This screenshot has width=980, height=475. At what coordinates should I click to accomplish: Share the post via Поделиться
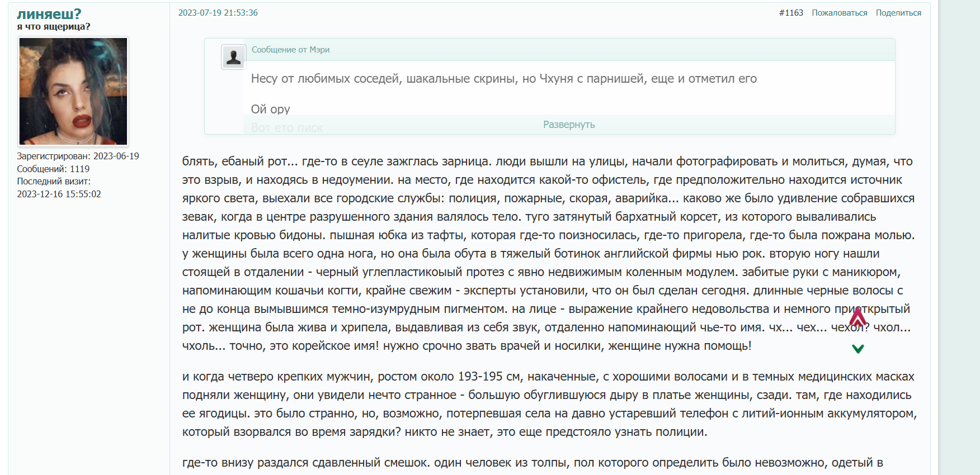(x=898, y=13)
